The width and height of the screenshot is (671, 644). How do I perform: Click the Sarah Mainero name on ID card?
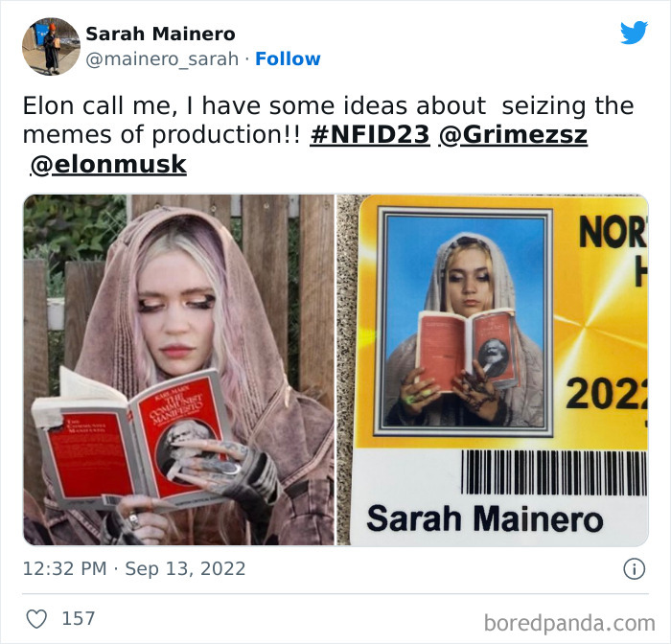(485, 518)
